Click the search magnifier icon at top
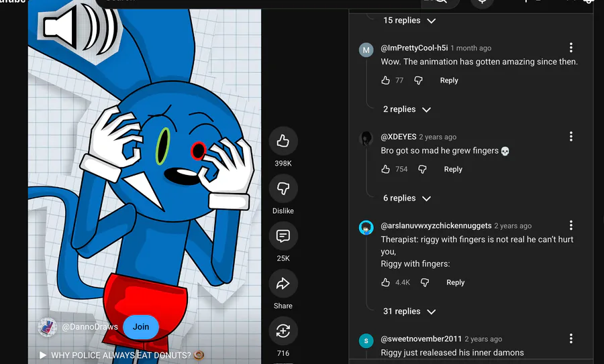604x364 pixels. tap(441, 2)
